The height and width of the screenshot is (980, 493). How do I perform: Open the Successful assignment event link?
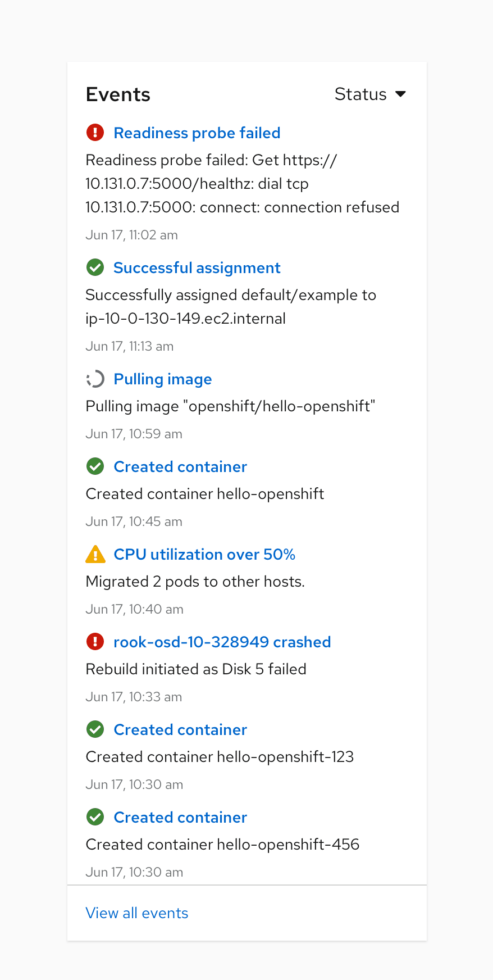[x=197, y=267]
